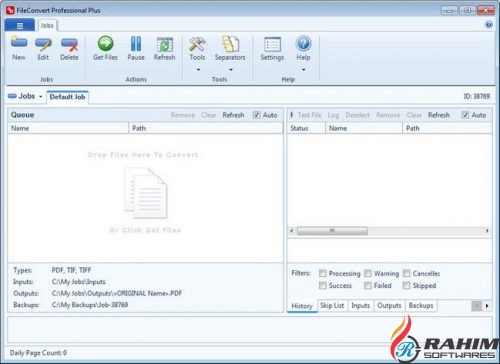Switch to the History tab
The image size is (500, 364).
302,306
